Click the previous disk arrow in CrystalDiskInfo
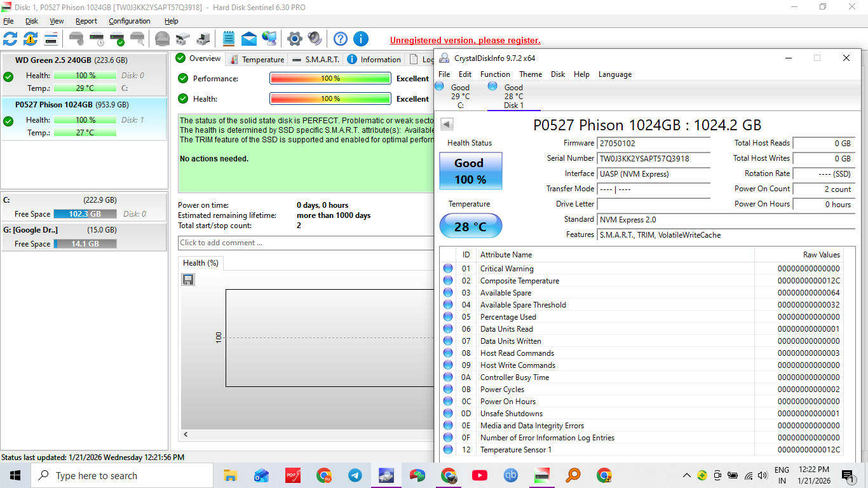This screenshot has width=868, height=488. (447, 125)
